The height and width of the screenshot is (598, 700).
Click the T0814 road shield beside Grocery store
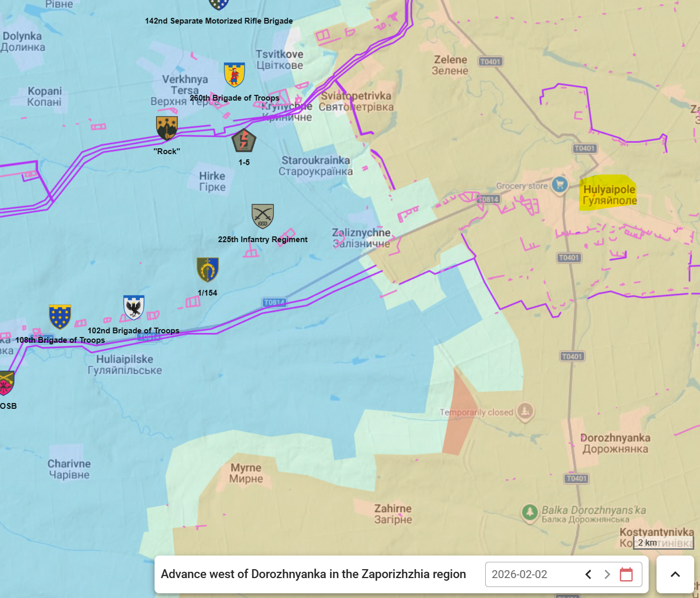tap(488, 199)
